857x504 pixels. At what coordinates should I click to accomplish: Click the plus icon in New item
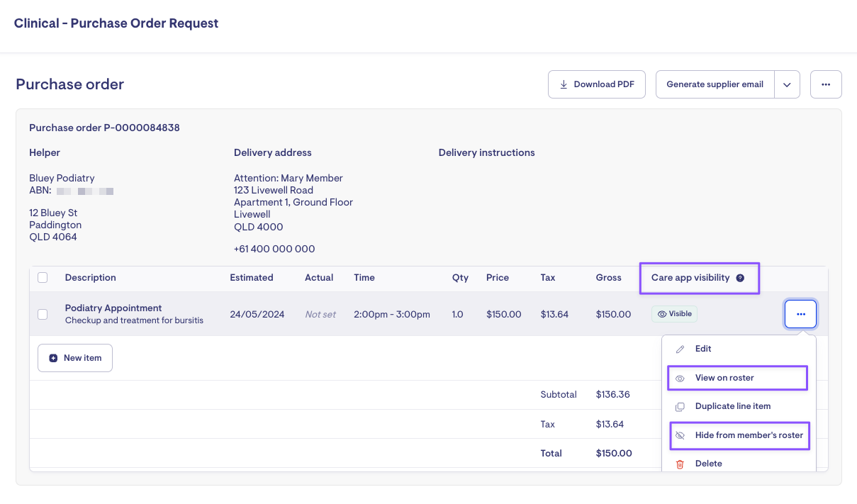53,358
